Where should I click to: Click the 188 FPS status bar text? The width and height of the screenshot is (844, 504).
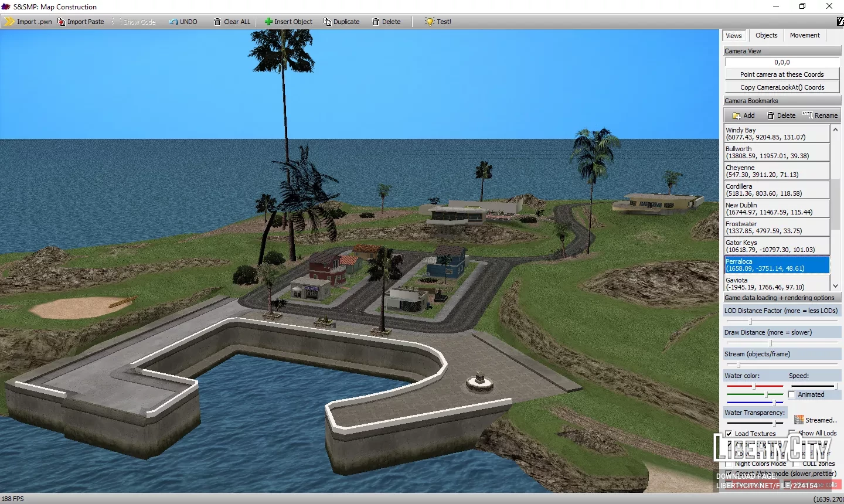point(13,499)
